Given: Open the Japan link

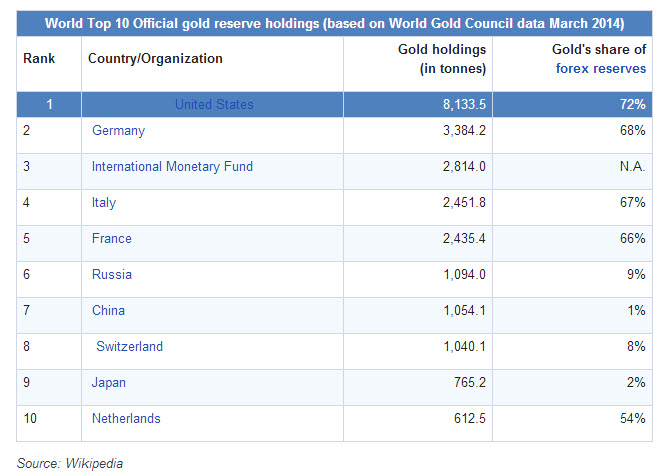Looking at the screenshot, I should pyautogui.click(x=109, y=382).
